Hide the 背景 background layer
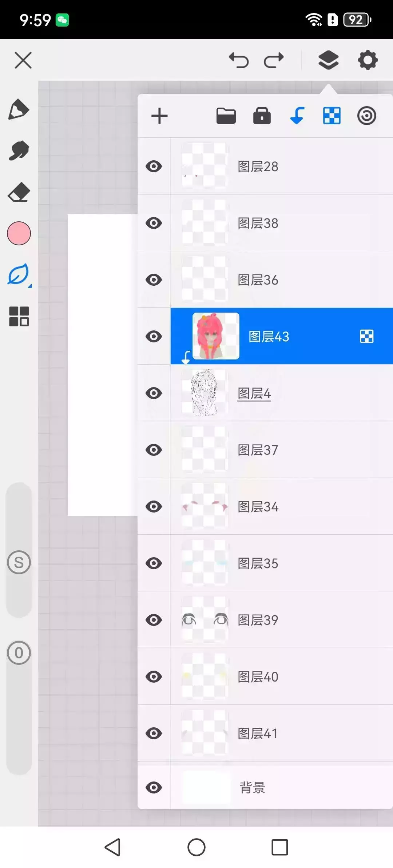Viewport: 393px width, 868px height. (x=154, y=788)
